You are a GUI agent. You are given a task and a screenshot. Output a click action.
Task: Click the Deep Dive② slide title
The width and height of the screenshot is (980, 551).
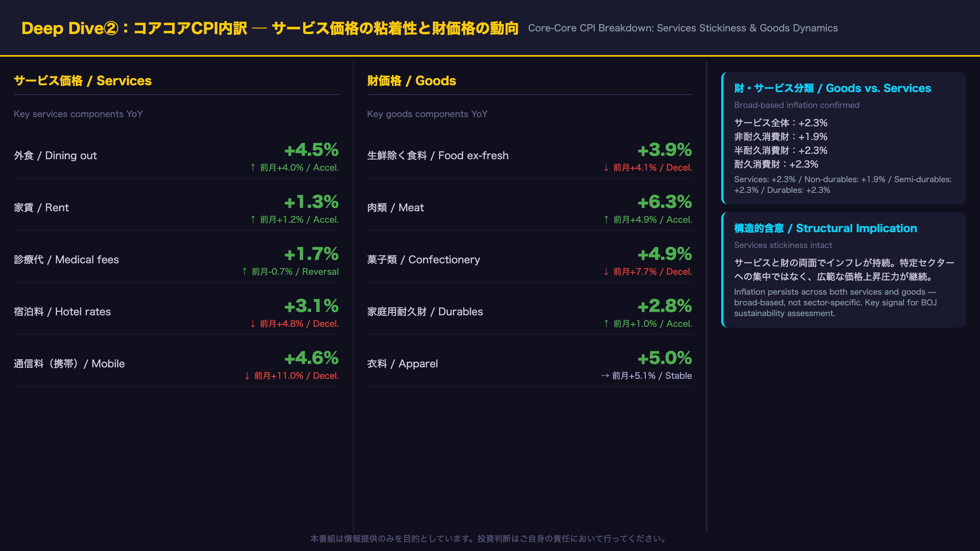click(270, 28)
